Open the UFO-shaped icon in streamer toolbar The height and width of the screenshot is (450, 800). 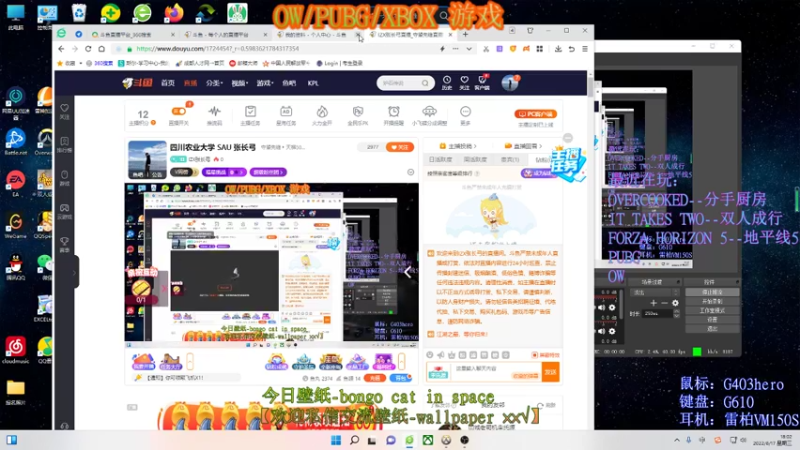429,111
